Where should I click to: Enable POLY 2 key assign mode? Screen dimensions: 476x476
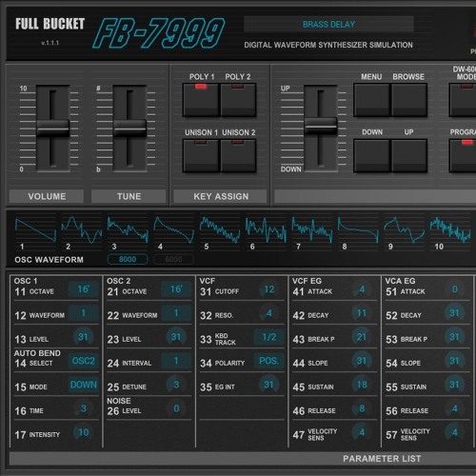[238, 100]
